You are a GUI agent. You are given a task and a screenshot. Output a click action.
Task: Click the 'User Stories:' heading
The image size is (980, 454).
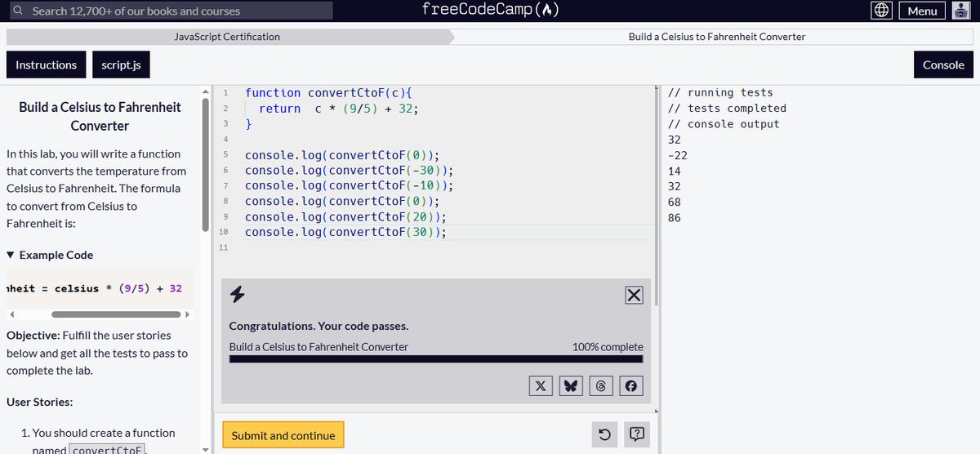(40, 402)
